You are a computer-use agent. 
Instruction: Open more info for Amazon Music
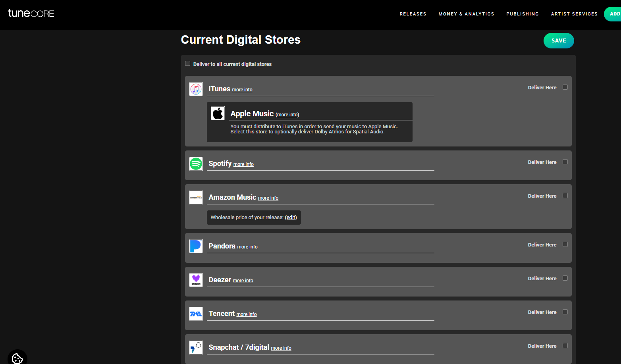click(268, 198)
